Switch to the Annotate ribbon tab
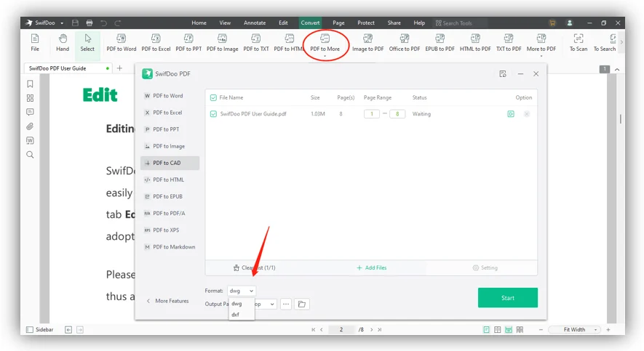 255,23
